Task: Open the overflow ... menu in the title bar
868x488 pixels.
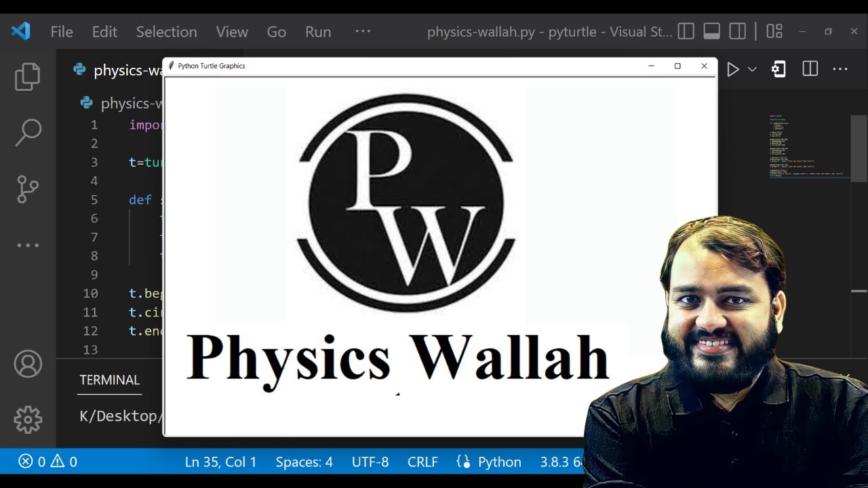Action: click(x=362, y=31)
